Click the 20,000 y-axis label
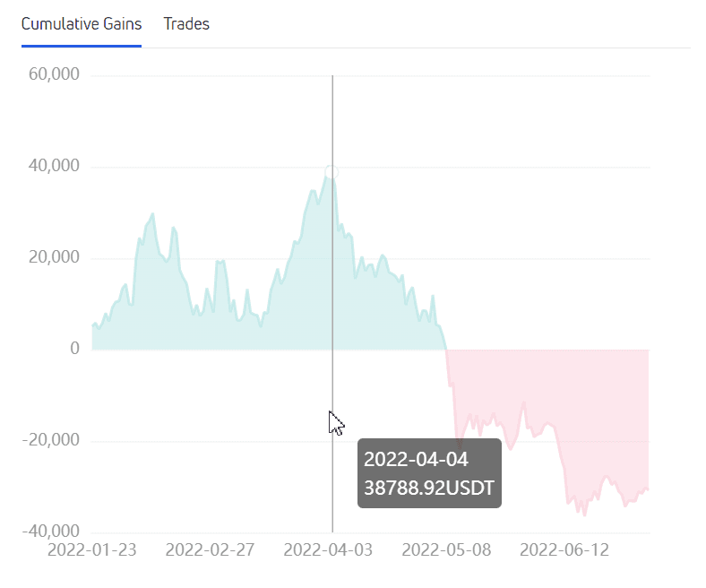706x588 pixels. point(55,258)
